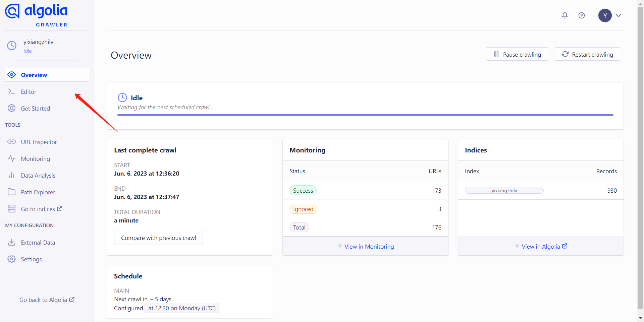Open the help question mark icon
The width and height of the screenshot is (644, 322).
[582, 15]
